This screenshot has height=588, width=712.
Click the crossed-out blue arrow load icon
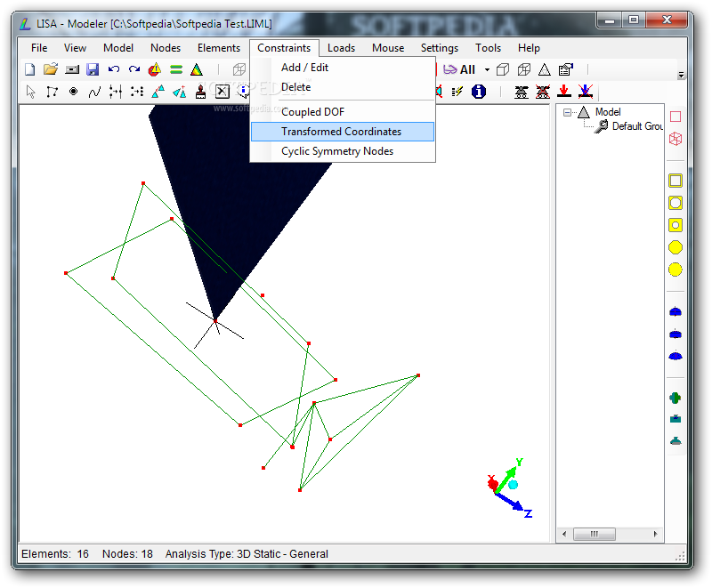coord(586,92)
